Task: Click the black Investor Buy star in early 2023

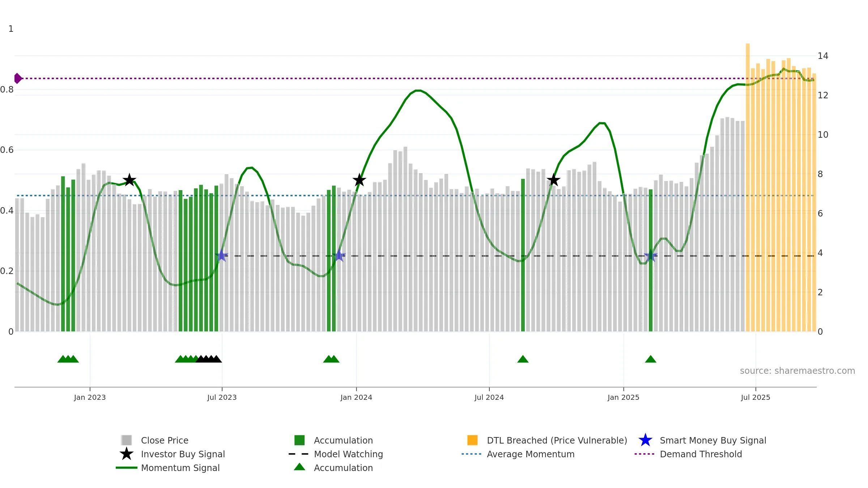Action: (x=129, y=180)
